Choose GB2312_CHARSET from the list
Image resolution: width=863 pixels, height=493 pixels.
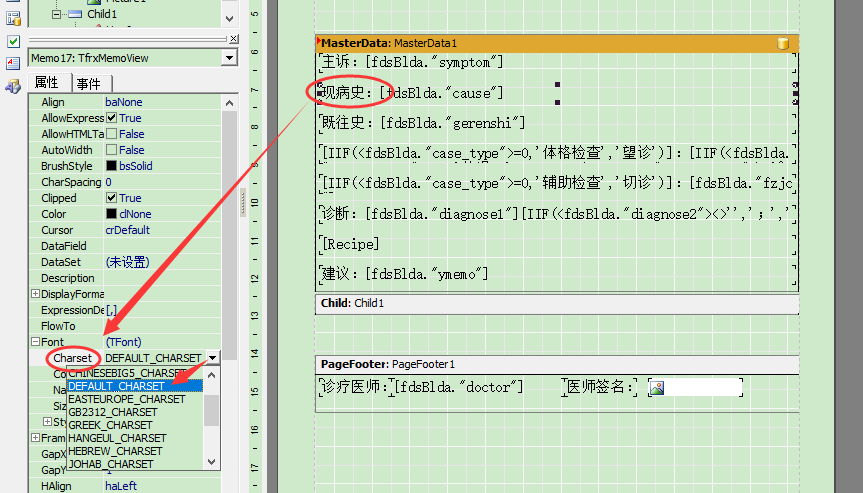pos(135,412)
